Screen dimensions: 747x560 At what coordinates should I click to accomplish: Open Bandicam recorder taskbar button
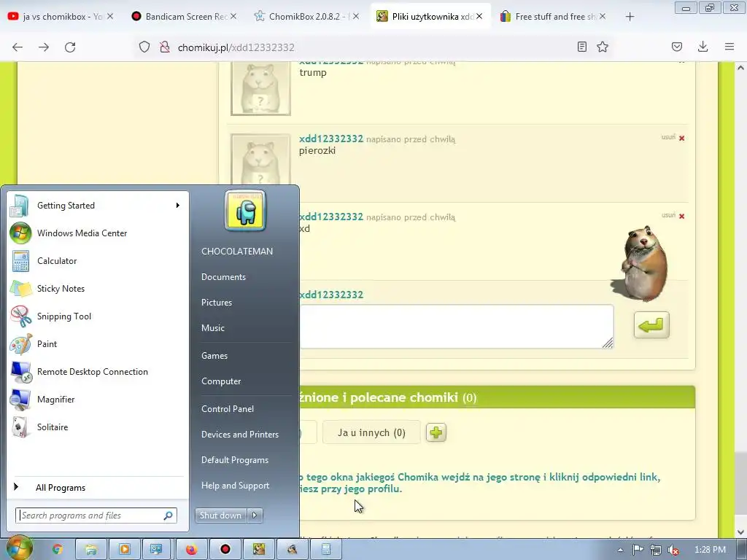[225, 549]
